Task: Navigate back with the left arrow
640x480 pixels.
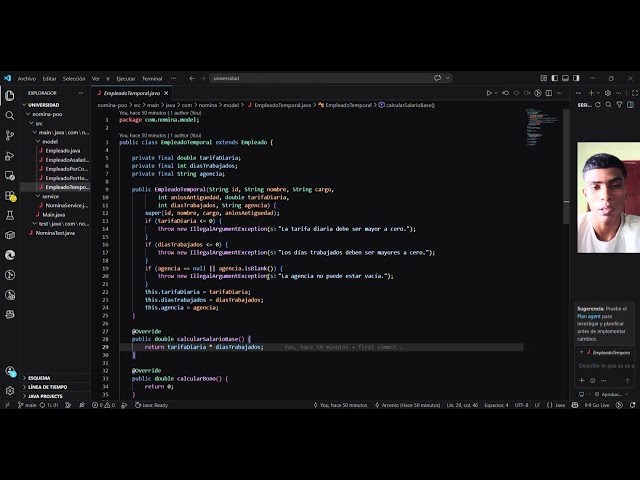Action: tap(192, 78)
